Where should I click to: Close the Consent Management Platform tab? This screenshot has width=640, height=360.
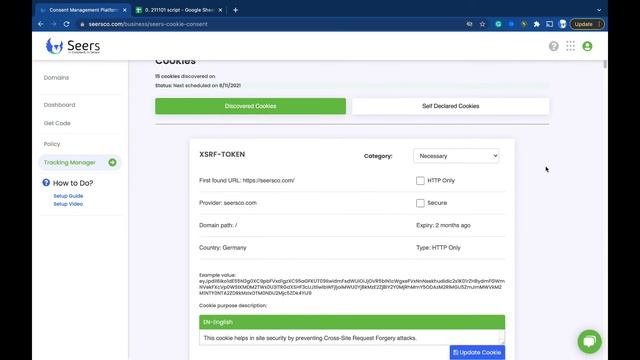[x=124, y=10]
